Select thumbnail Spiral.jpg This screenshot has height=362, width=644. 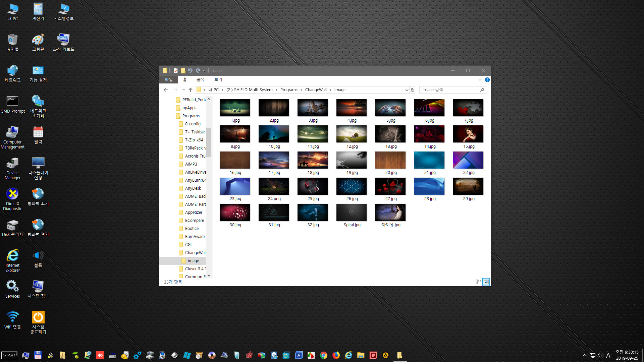click(352, 216)
